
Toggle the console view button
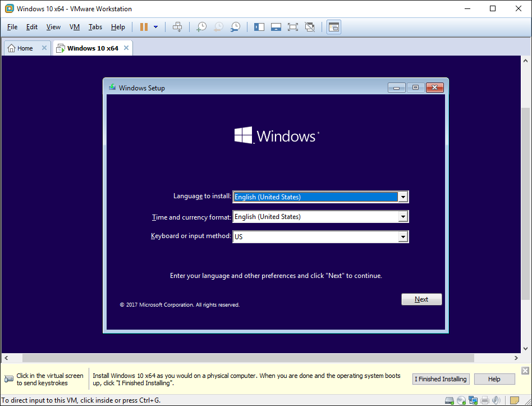point(334,27)
